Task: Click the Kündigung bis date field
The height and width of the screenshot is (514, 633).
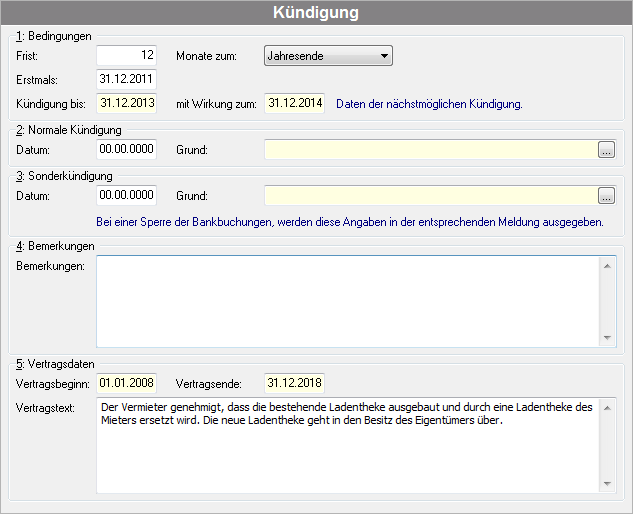Action: coord(126,103)
